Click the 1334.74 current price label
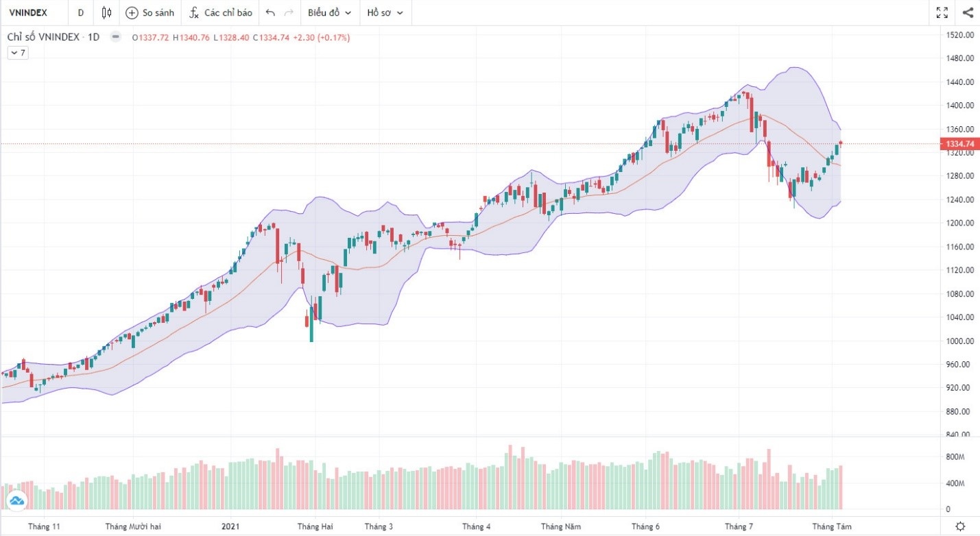This screenshot has height=536, width=980. tap(960, 144)
